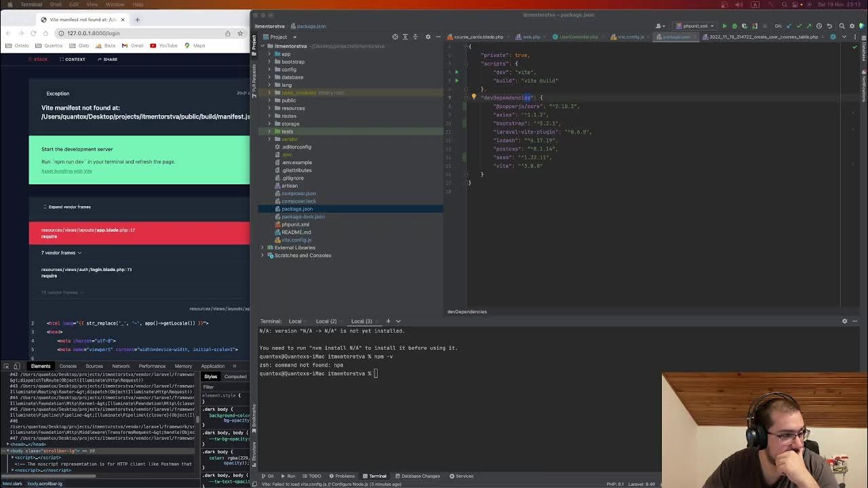Screen dimensions: 868x488
Task: Open the terminal tabs dropdown chevron
Action: click(398, 321)
